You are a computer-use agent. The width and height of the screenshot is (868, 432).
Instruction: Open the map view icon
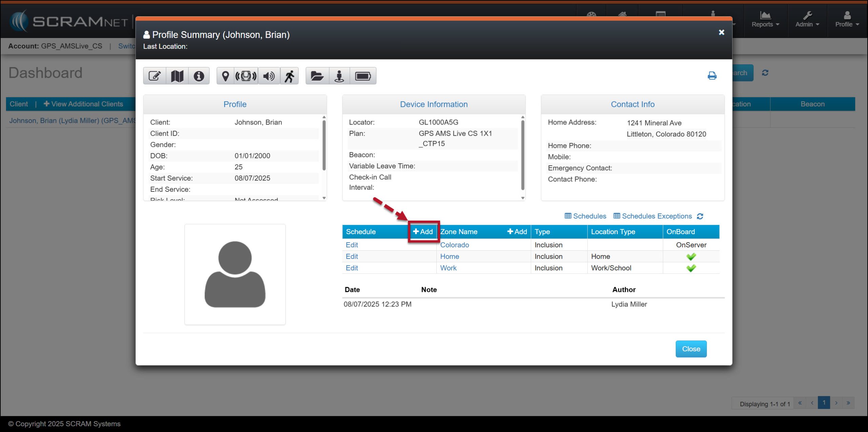pyautogui.click(x=177, y=76)
